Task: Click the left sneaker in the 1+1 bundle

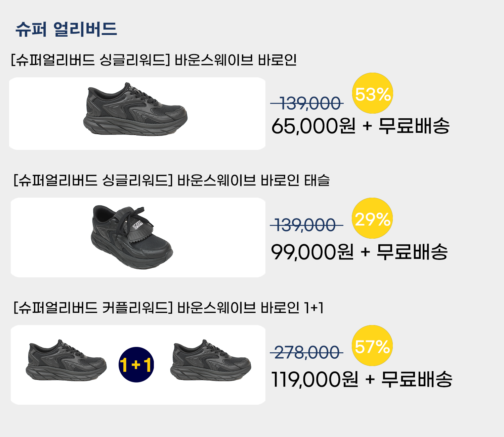Action: 66,361
